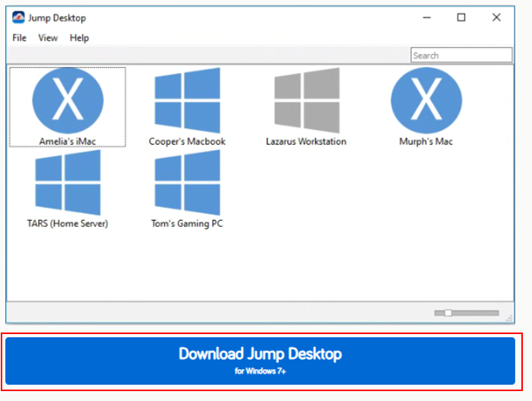Select TARS (Home Server) Windows icon
This screenshot has width=532, height=401.
68,183
